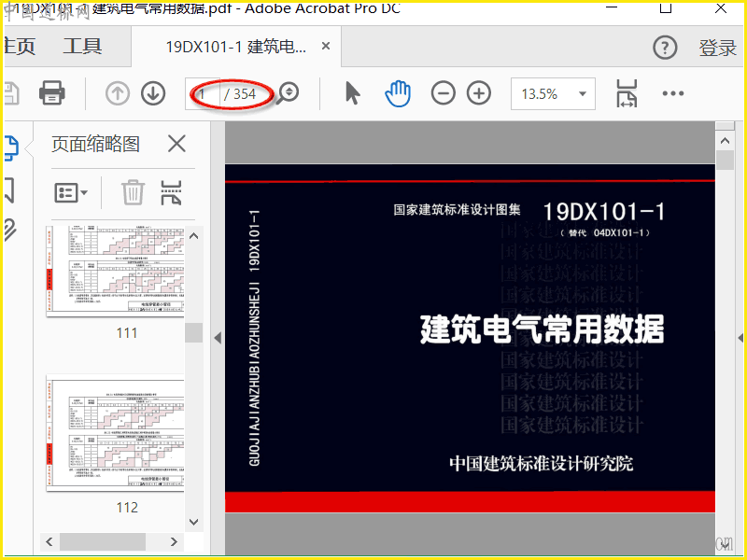
Task: Close the 19DX101-1 document tab
Action: [326, 46]
